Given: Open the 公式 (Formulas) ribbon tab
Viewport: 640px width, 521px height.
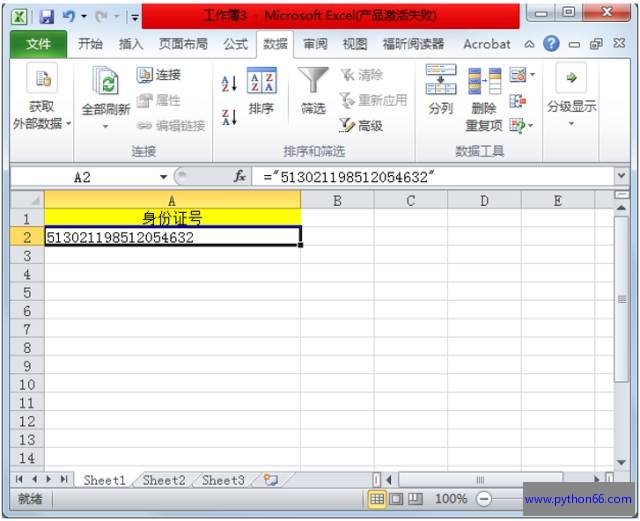Looking at the screenshot, I should pyautogui.click(x=235, y=44).
